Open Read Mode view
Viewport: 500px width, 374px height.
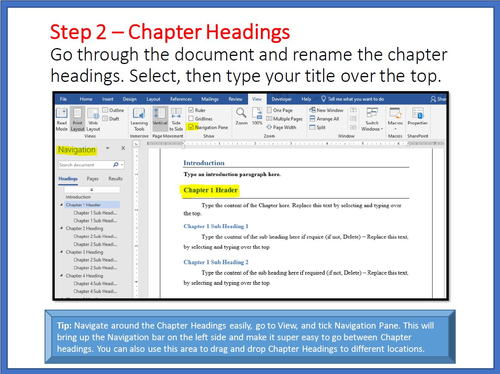(x=62, y=119)
